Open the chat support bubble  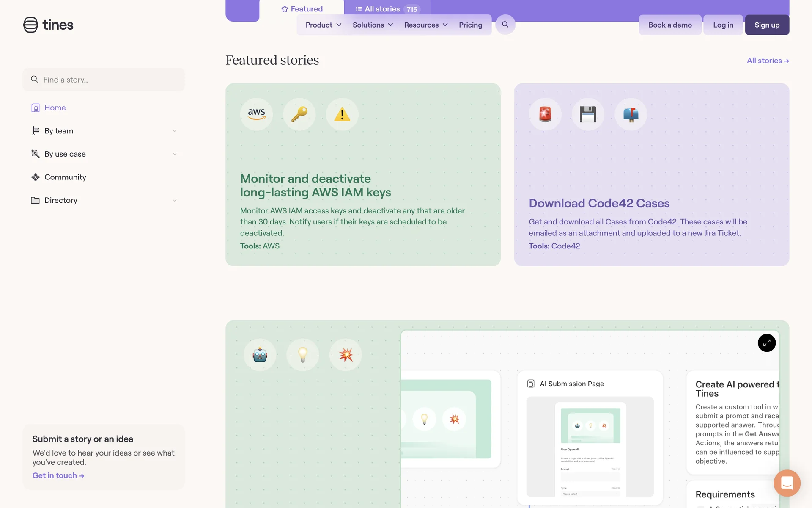pos(787,483)
